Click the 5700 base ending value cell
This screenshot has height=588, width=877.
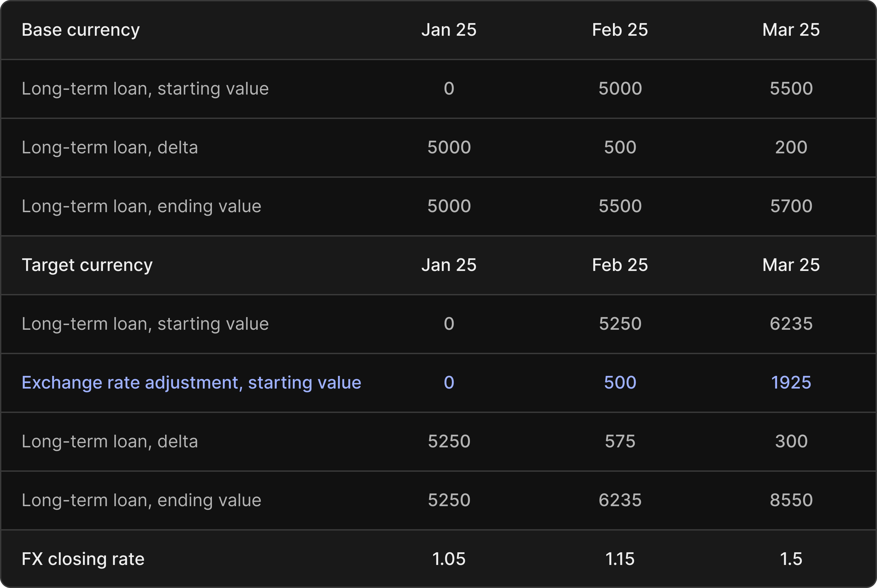click(791, 206)
